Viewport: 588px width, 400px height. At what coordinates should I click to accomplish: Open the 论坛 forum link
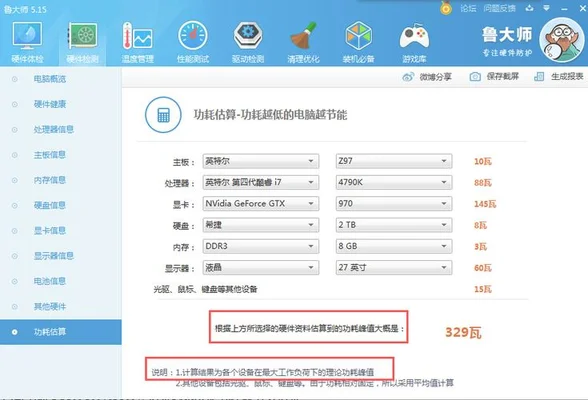468,8
